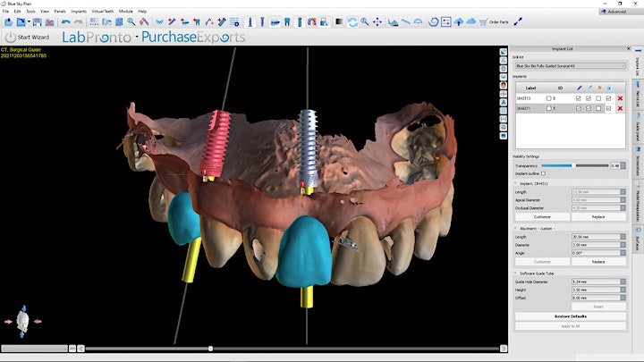
Task: Click the spiral icon in toolbar
Action: tap(433, 22)
